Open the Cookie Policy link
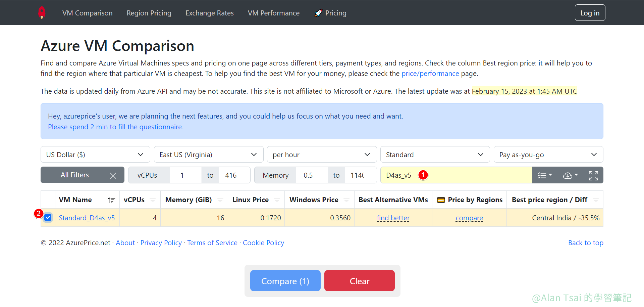The image size is (644, 307). [263, 243]
